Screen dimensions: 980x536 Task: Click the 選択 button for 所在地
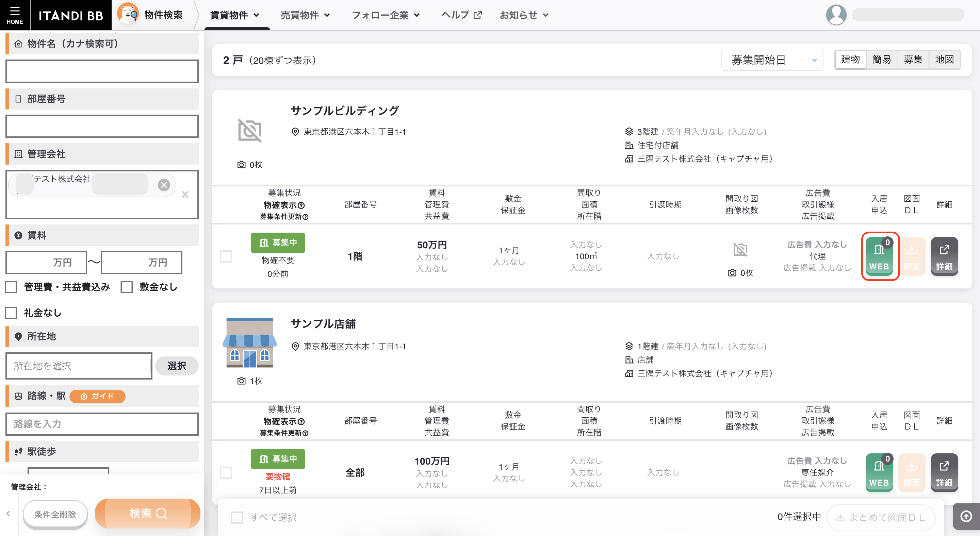(x=177, y=366)
